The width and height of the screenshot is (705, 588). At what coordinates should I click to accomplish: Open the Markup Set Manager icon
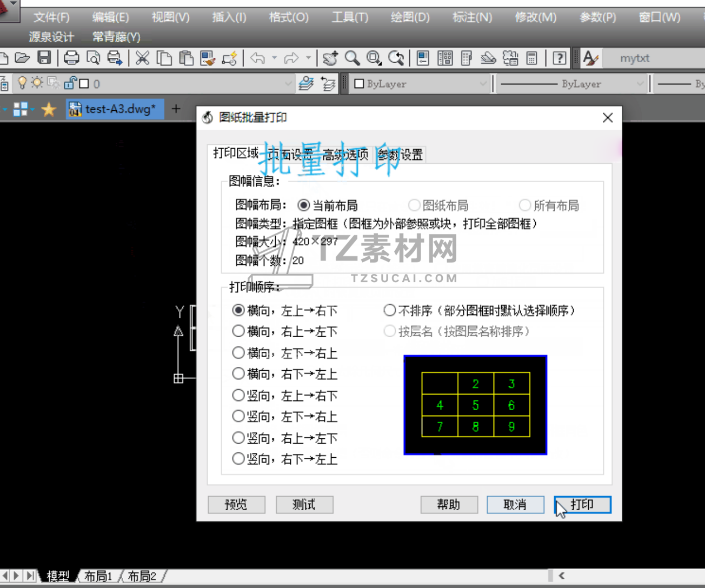click(510, 58)
